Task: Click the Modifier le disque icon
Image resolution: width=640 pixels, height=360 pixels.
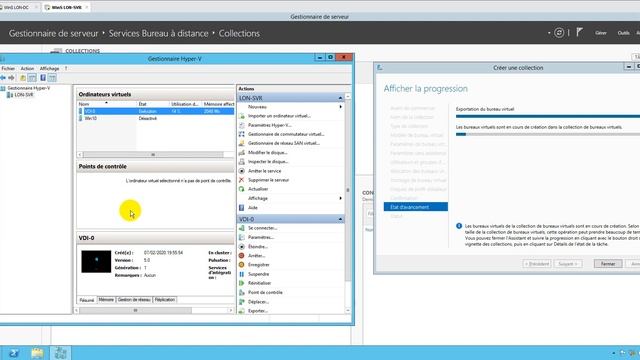Action: 242,153
